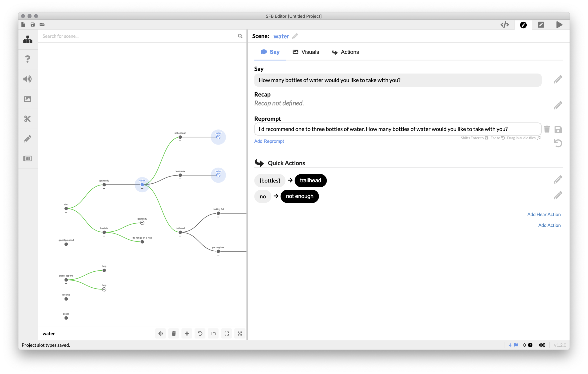Revert reprompt changes with undo icon
588x374 pixels.
pyautogui.click(x=558, y=143)
